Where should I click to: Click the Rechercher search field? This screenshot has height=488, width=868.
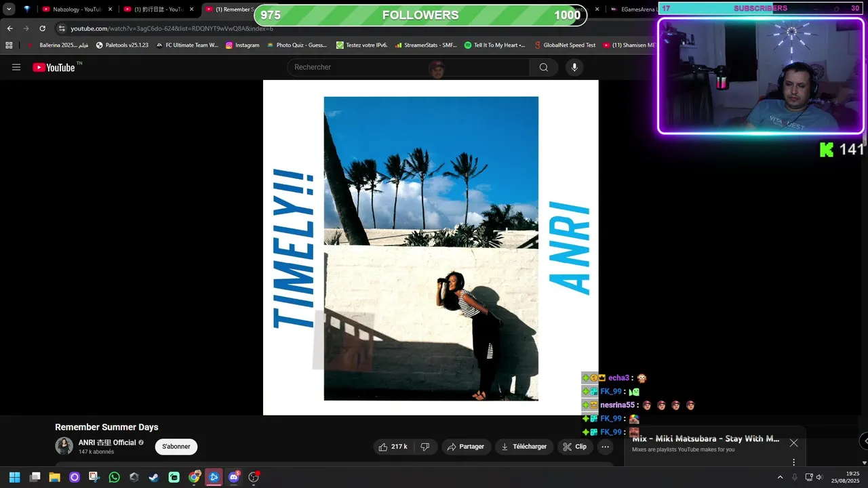[x=408, y=67]
